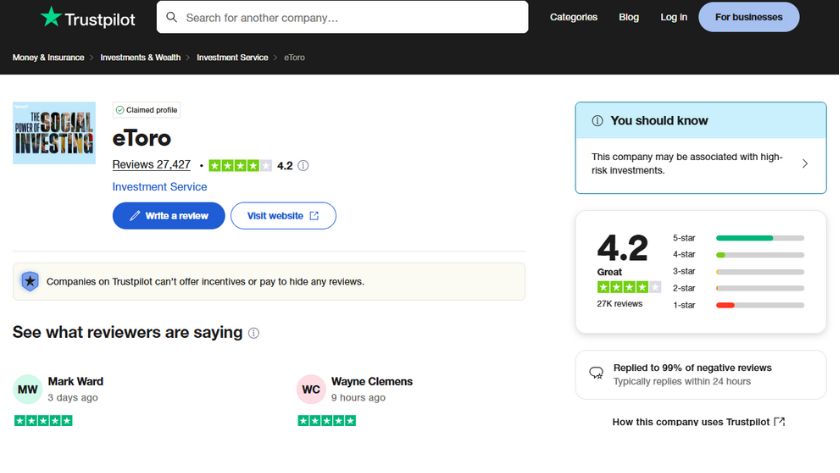Click the 27K reviews text in rating card
840x473 pixels.
tap(619, 304)
